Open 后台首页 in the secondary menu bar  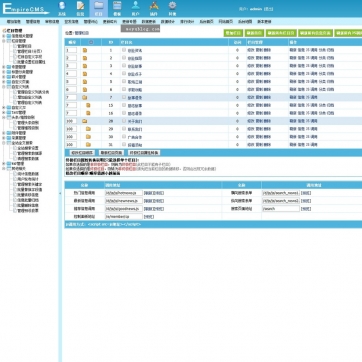206,22
